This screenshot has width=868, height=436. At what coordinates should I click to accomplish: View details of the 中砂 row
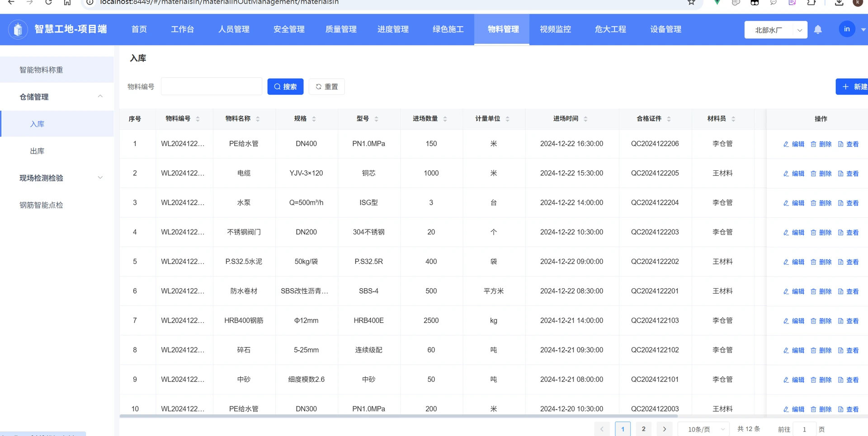[848, 380]
